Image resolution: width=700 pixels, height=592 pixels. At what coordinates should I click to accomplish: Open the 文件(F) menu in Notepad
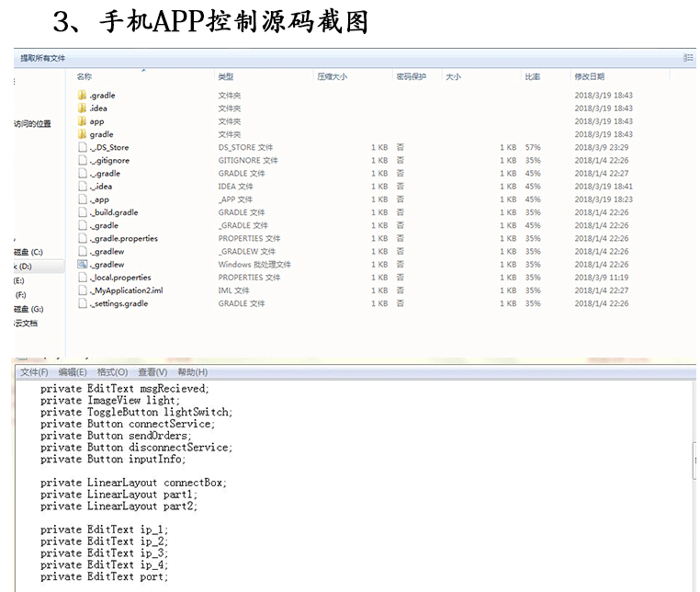click(x=34, y=372)
